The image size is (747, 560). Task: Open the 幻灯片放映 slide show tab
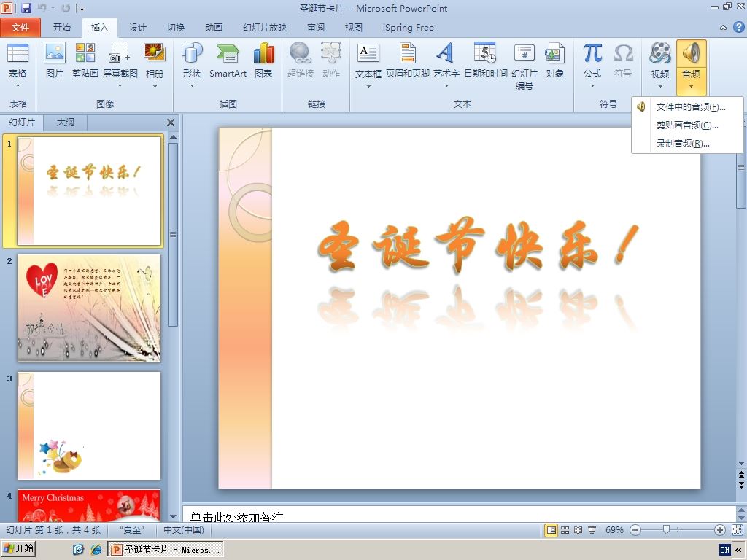(265, 28)
